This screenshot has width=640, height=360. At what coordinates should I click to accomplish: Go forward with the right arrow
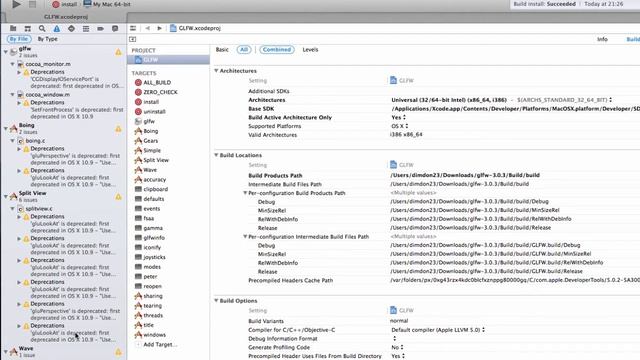pos(160,28)
